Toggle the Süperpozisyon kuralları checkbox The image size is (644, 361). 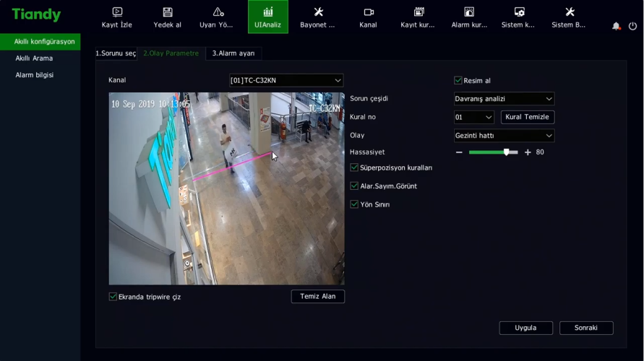(x=354, y=168)
